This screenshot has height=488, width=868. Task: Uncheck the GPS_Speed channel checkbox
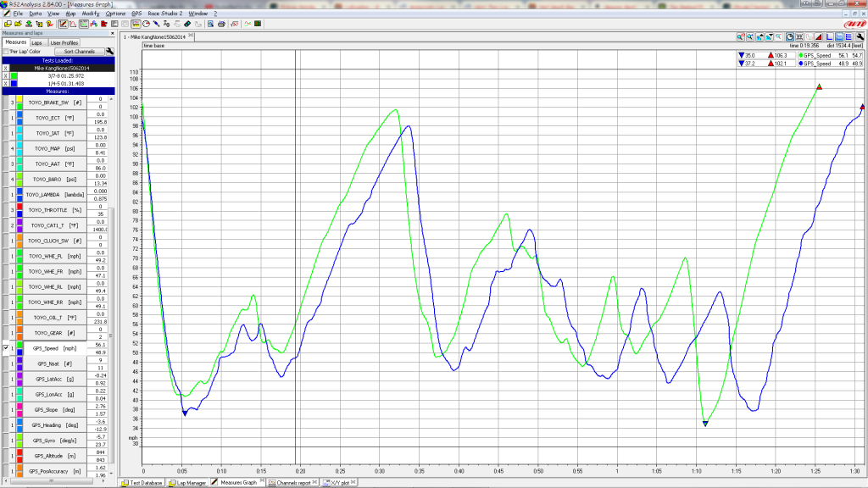(x=6, y=348)
